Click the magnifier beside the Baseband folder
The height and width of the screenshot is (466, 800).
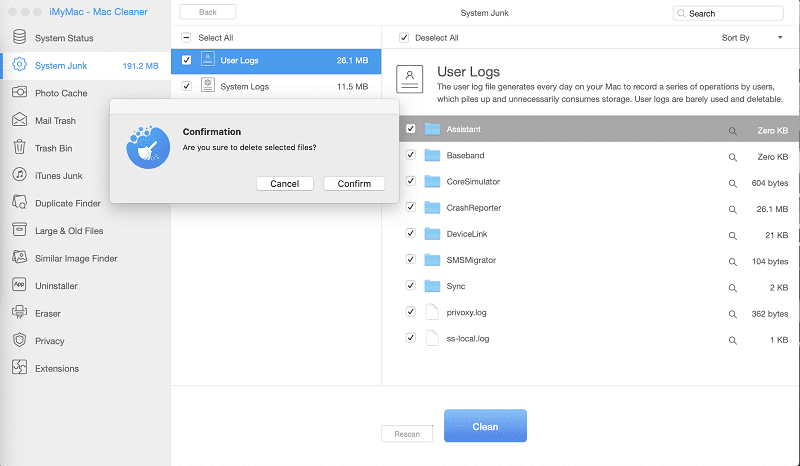[x=733, y=157]
